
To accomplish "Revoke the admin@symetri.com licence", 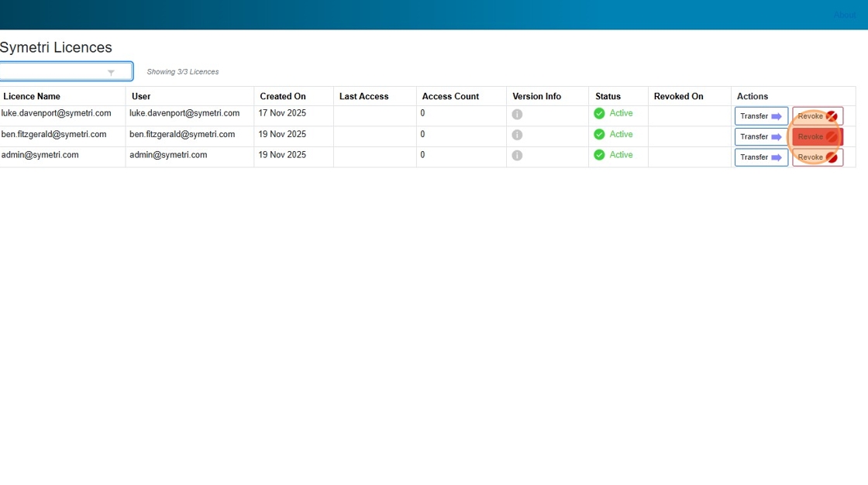I will (817, 157).
